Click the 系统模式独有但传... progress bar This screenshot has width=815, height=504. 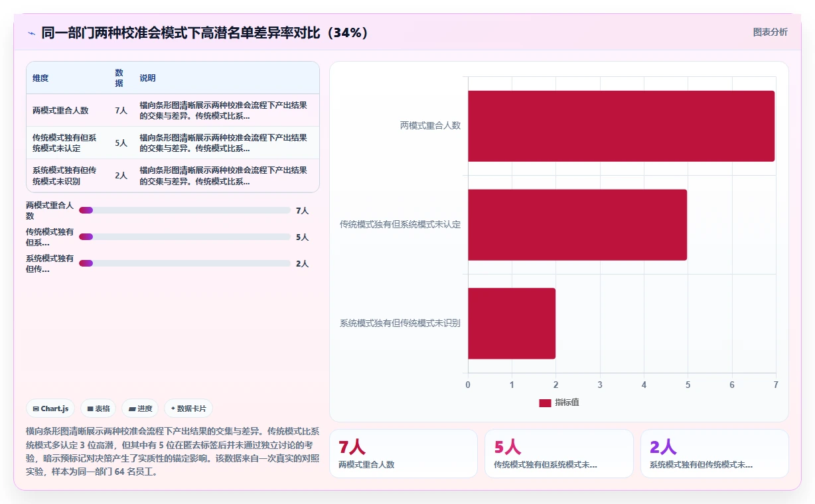(x=185, y=263)
